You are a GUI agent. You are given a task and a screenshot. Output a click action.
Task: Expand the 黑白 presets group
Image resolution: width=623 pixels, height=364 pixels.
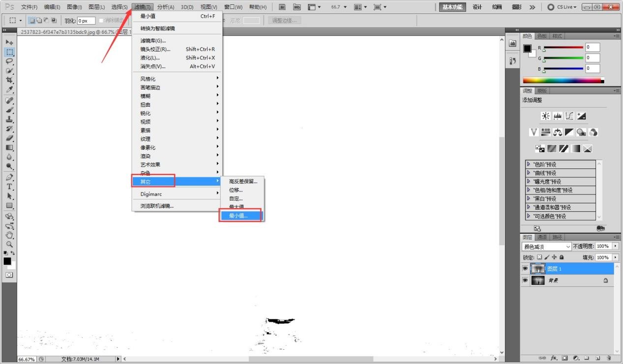pyautogui.click(x=529, y=198)
